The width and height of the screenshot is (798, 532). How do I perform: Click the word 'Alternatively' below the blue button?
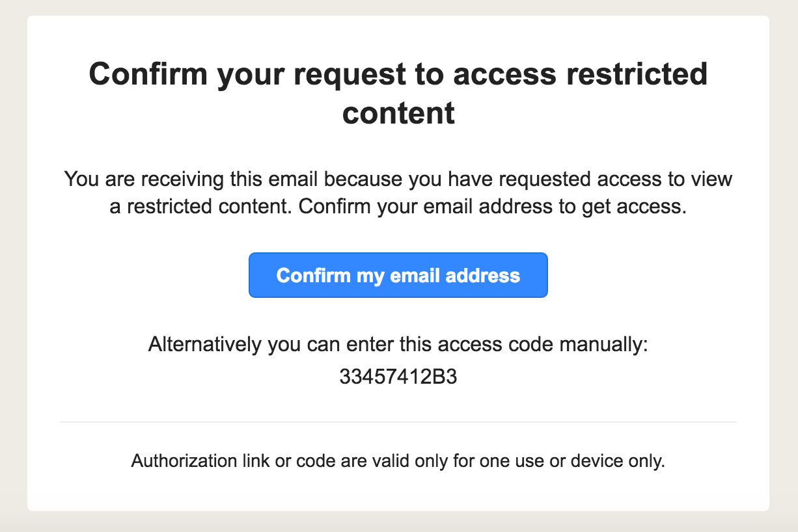point(206,345)
